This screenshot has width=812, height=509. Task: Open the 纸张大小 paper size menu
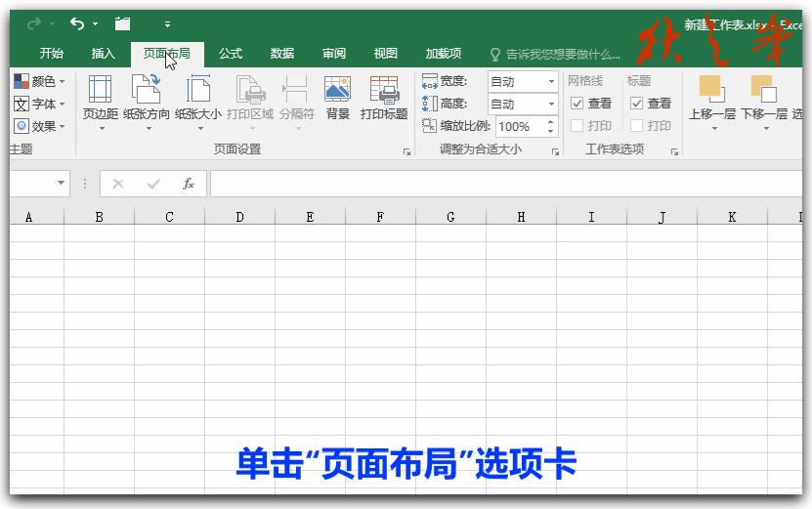tap(197, 102)
